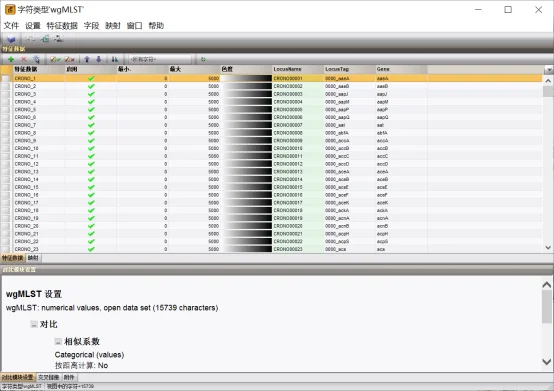The width and height of the screenshot is (554, 391).
Task: Click the sort characters icon
Action: 115,59
